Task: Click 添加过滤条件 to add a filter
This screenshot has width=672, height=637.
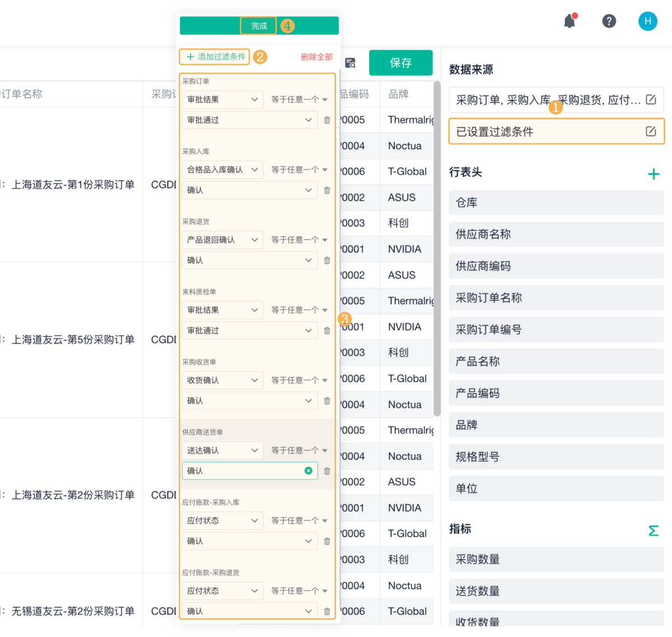Action: 215,57
